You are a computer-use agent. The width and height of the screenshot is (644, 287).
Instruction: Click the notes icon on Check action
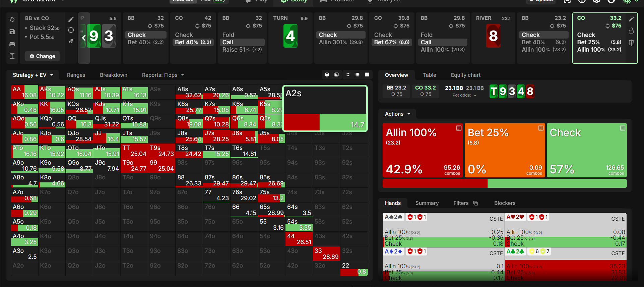click(x=623, y=128)
